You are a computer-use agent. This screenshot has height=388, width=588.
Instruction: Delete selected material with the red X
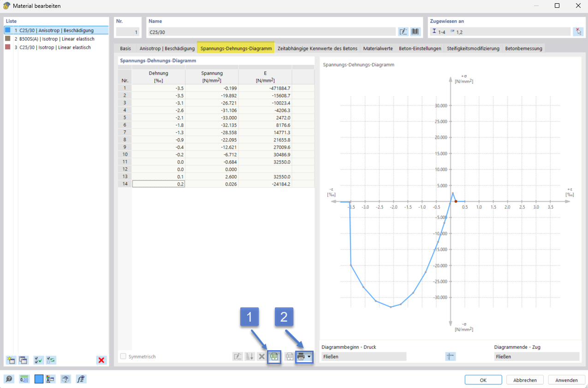coord(101,360)
